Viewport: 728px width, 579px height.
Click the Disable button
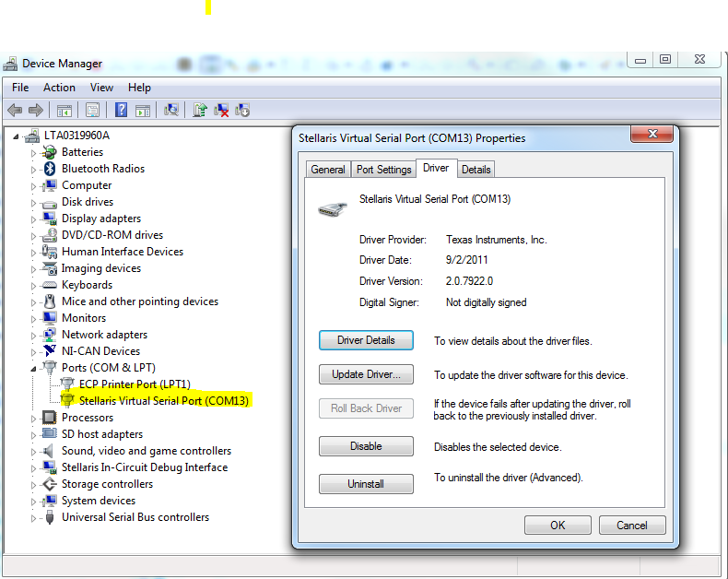(366, 446)
